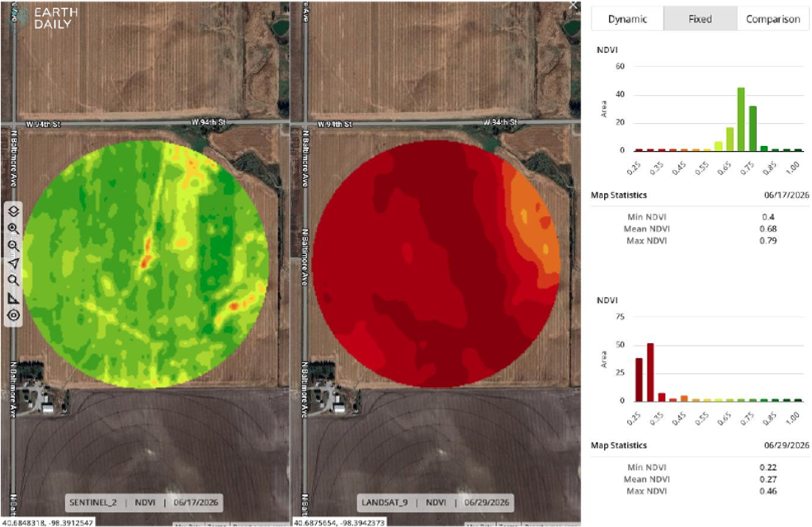This screenshot has height=527, width=812.
Task: Click the zoom in magnifier icon
Action: [14, 228]
